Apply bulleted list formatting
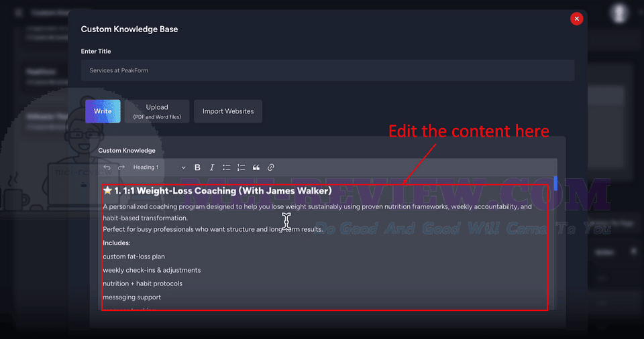Screen dimensions: 644x339 tap(226, 167)
